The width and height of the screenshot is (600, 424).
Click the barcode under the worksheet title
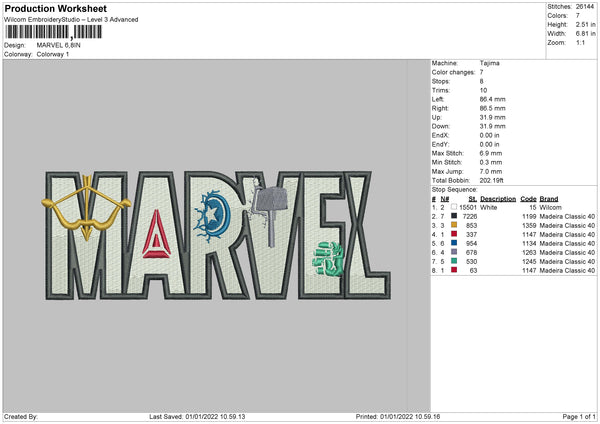(53, 32)
